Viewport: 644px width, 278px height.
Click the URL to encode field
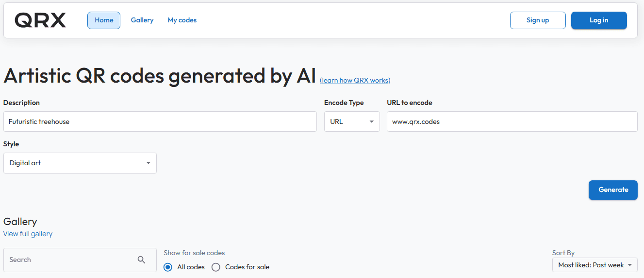point(512,122)
